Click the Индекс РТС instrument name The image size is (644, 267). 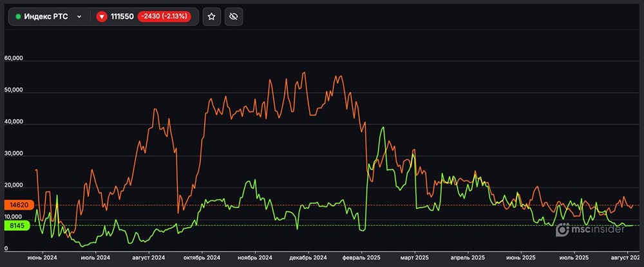(x=46, y=17)
